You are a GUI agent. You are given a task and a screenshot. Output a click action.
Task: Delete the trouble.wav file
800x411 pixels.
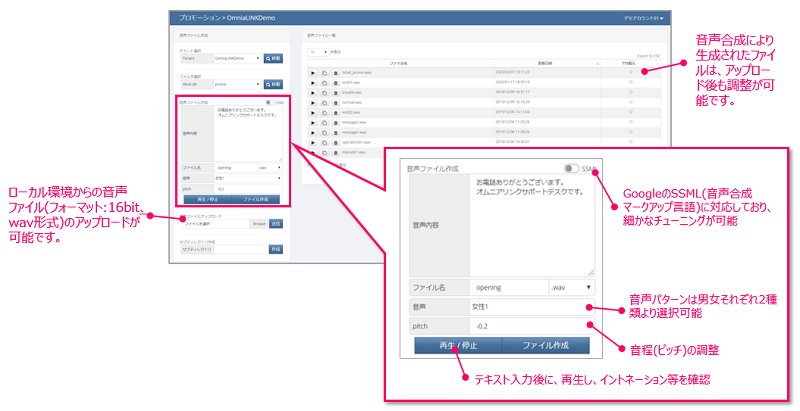(335, 91)
